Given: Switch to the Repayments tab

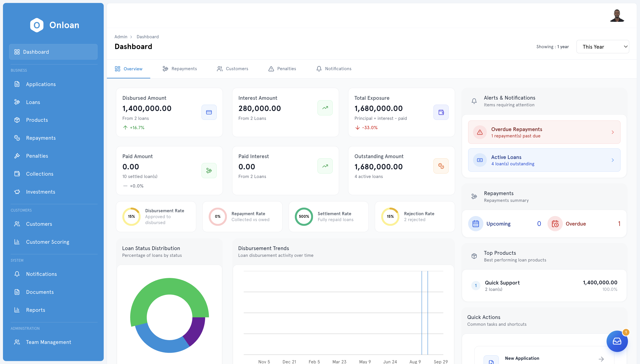Looking at the screenshot, I should pos(179,69).
